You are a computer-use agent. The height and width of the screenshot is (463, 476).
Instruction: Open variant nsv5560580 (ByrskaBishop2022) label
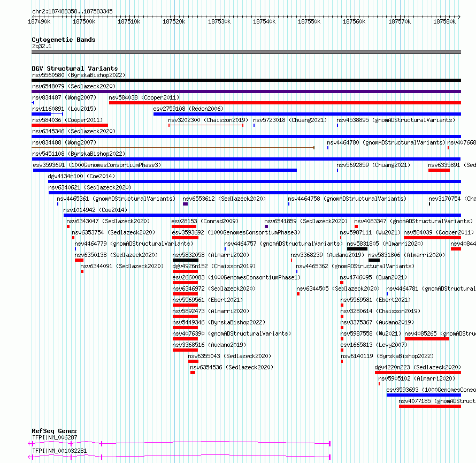pyautogui.click(x=79, y=75)
